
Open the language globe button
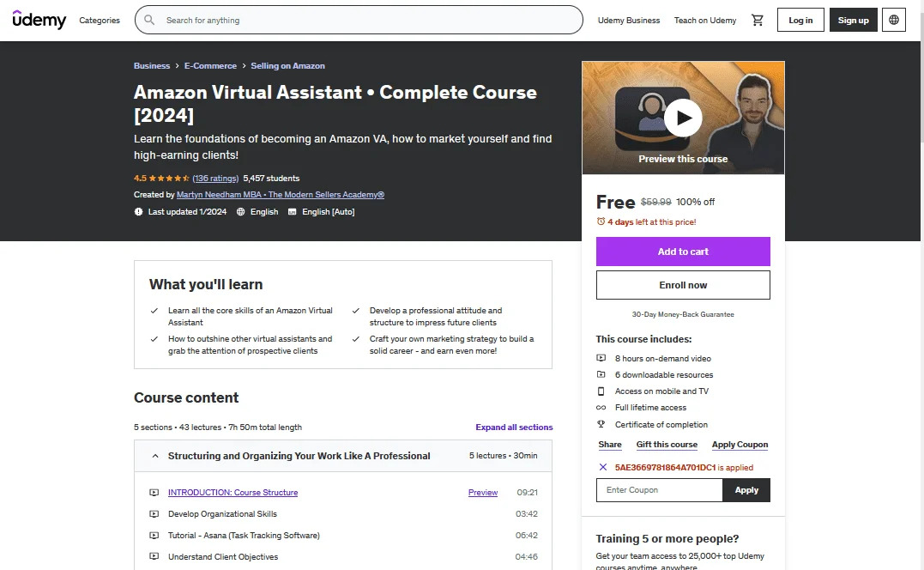893,20
